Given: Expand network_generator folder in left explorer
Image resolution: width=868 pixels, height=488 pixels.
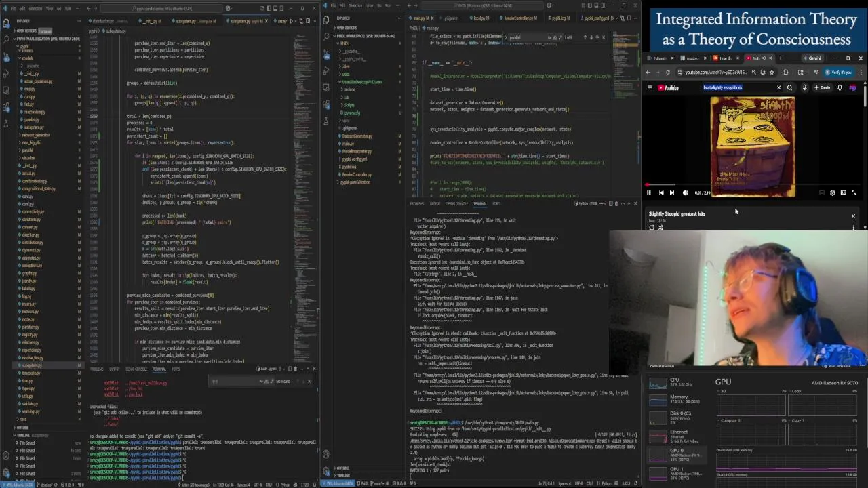Looking at the screenshot, I should tap(35, 135).
